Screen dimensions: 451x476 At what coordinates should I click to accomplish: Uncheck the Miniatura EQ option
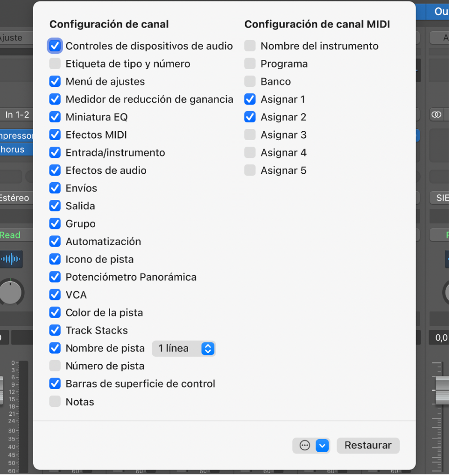coord(55,117)
